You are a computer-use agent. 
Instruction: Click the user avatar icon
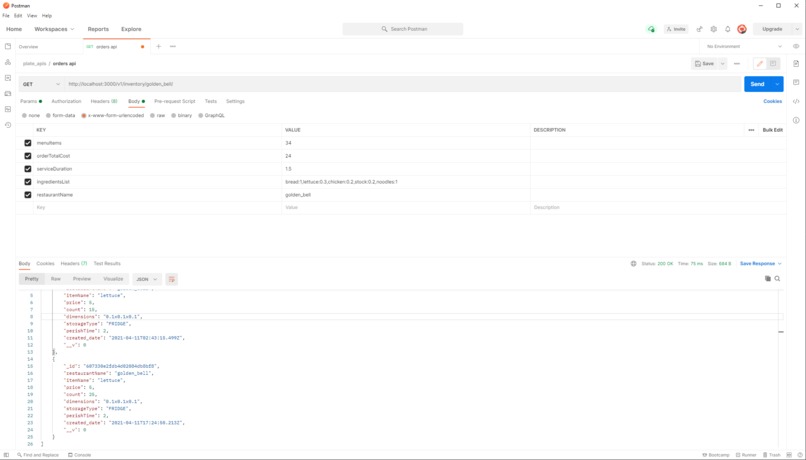coord(742,29)
